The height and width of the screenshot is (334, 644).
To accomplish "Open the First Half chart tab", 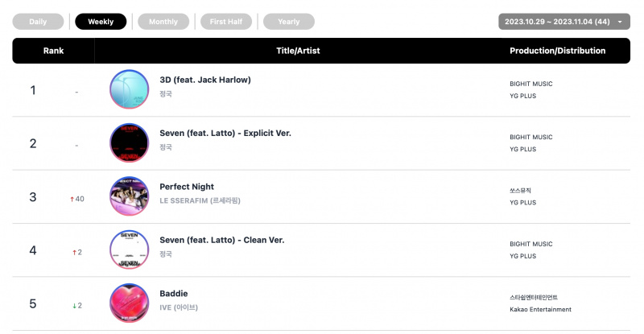I will [x=226, y=22].
